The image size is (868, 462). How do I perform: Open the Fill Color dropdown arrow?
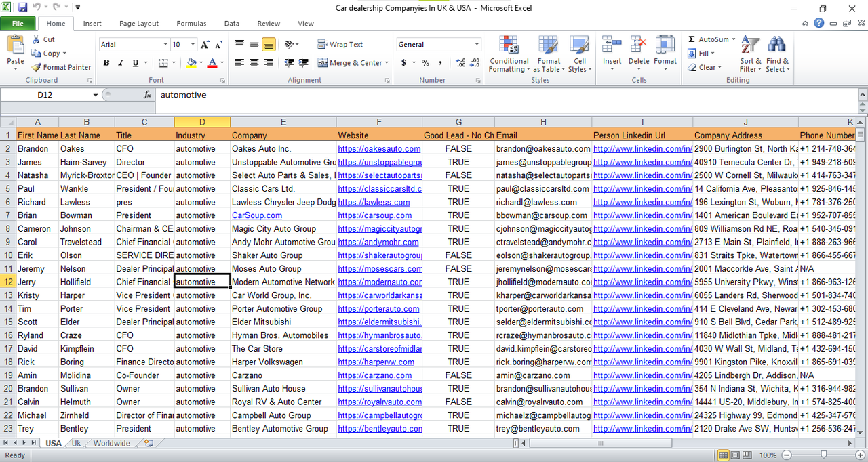pos(200,62)
